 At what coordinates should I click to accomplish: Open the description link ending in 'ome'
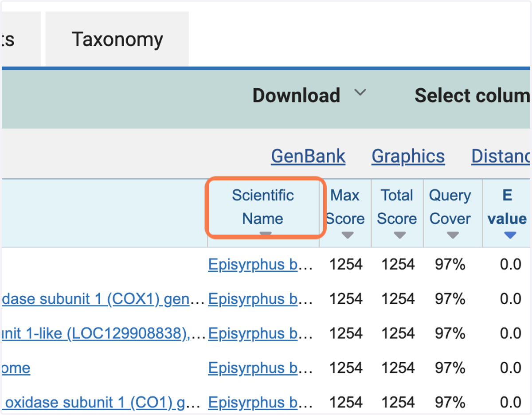16,368
